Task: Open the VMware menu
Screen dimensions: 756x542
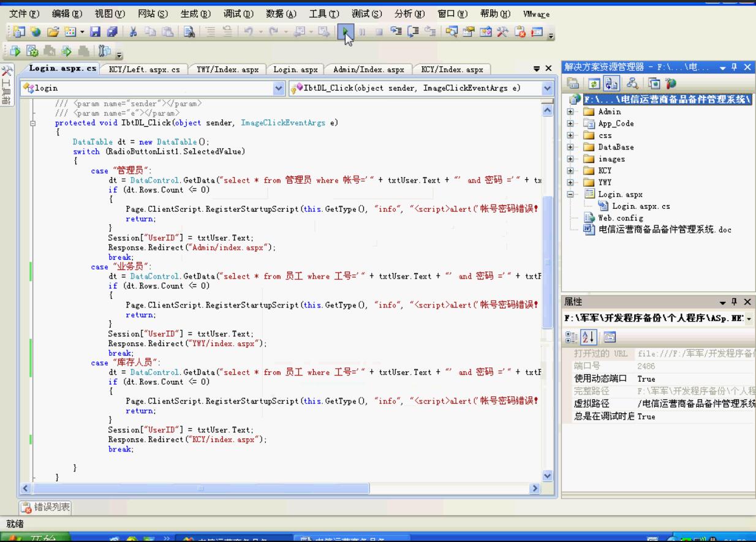Action: click(x=536, y=13)
